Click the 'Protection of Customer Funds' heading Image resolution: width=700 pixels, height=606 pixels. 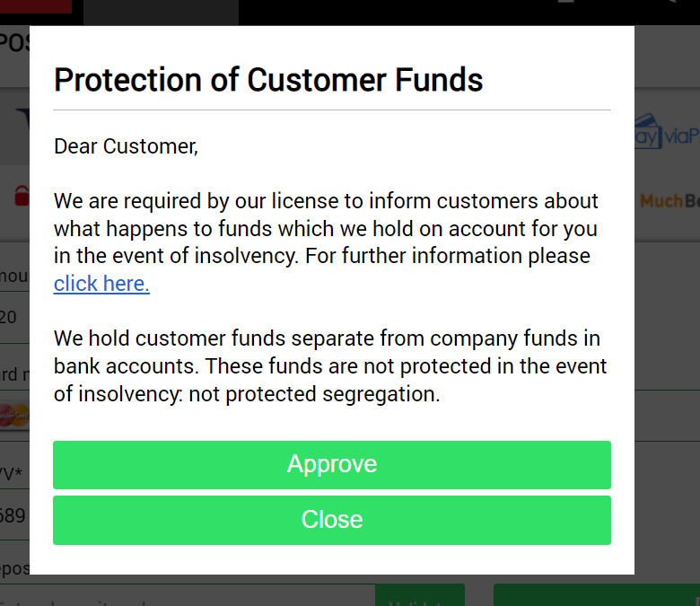click(268, 81)
